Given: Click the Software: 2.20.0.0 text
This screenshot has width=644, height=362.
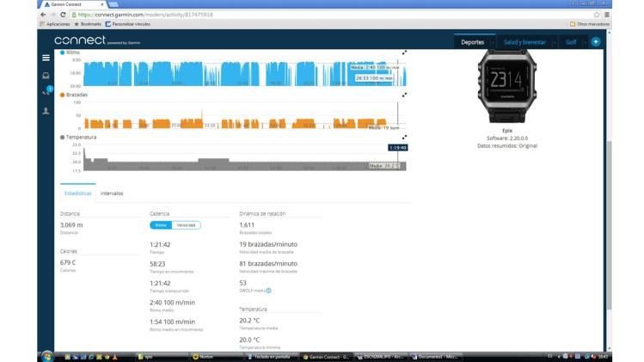Looking at the screenshot, I should tap(507, 138).
